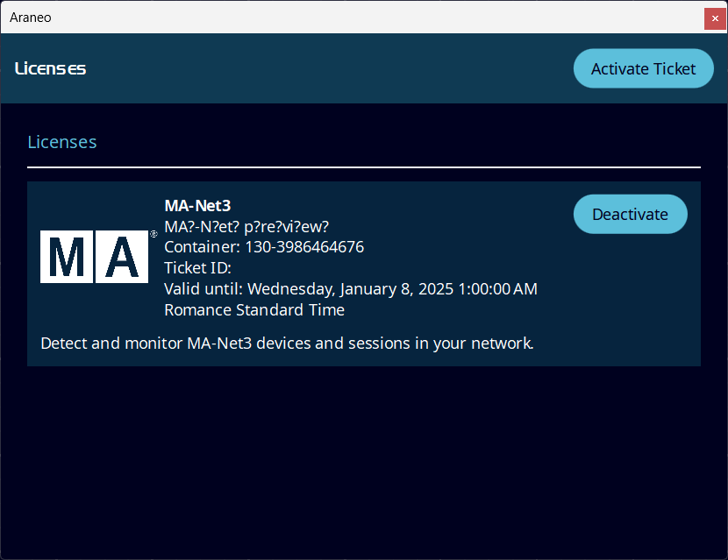Deactivate the MA-Net3 license
Viewport: 728px width, 560px height.
630,214
